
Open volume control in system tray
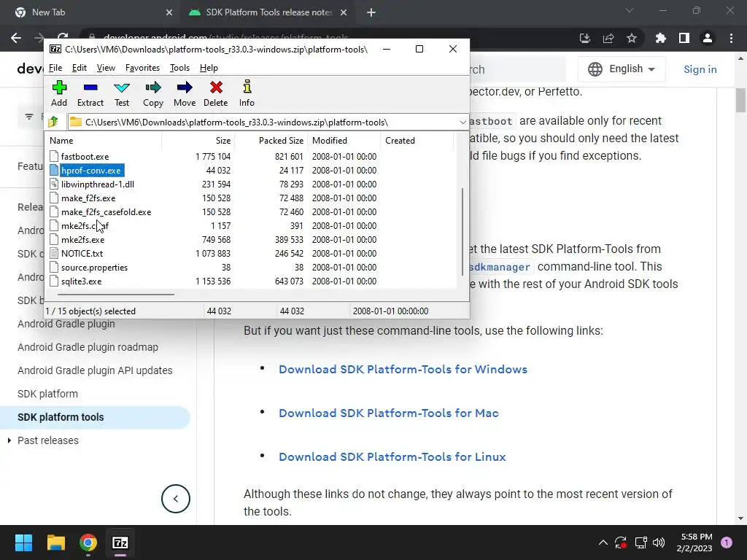point(659,542)
